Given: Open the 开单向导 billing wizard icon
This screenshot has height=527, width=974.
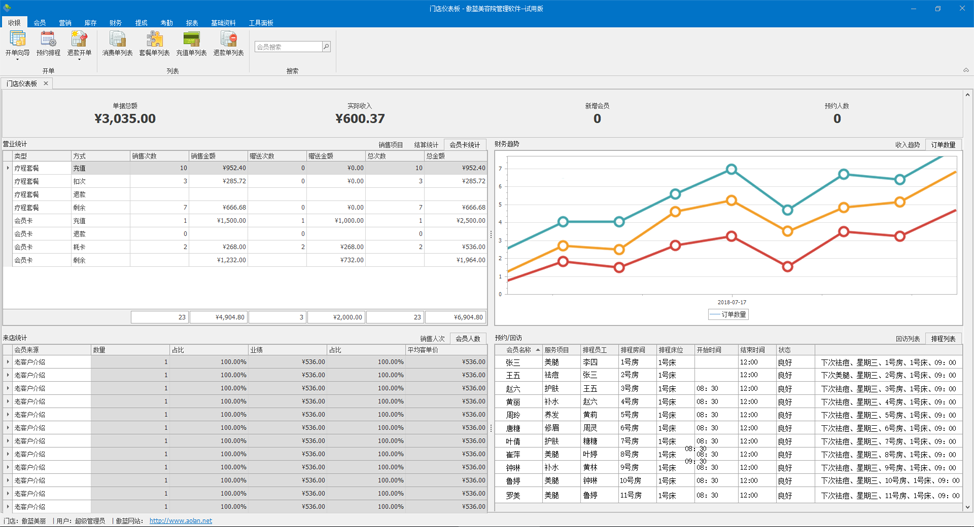Looking at the screenshot, I should (17, 42).
